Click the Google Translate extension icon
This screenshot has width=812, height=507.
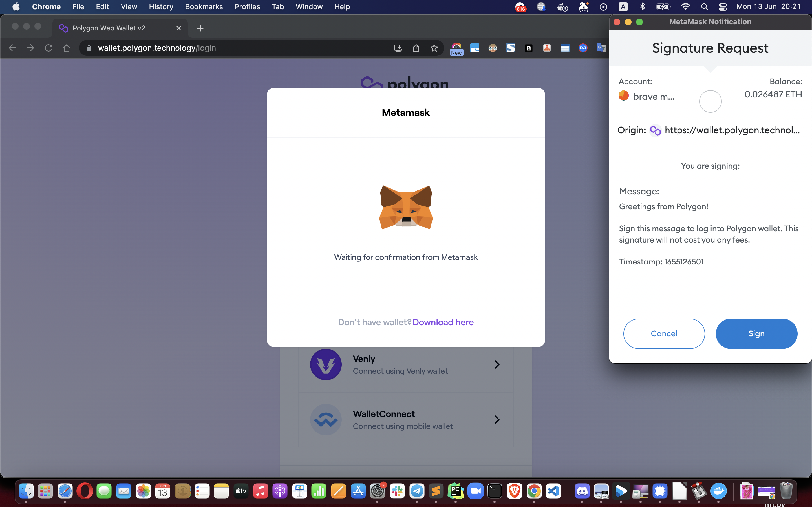(x=601, y=48)
